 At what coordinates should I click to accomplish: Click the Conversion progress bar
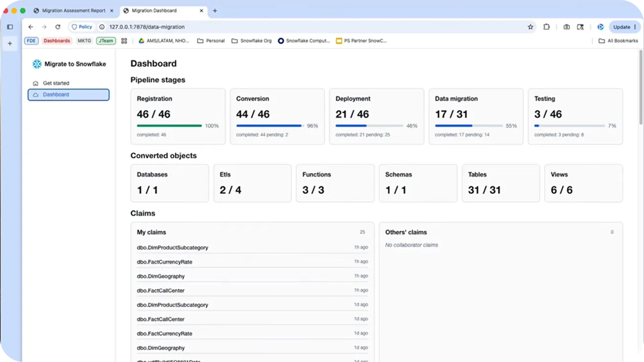[270, 126]
